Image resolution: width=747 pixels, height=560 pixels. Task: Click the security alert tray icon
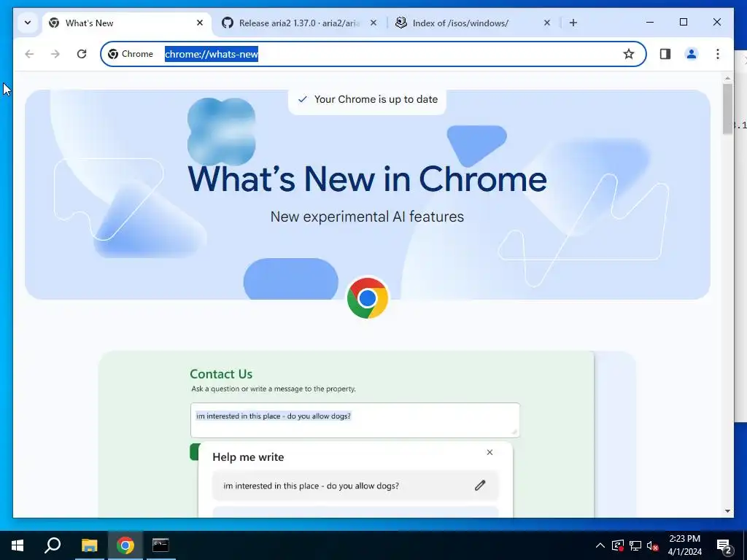618,545
